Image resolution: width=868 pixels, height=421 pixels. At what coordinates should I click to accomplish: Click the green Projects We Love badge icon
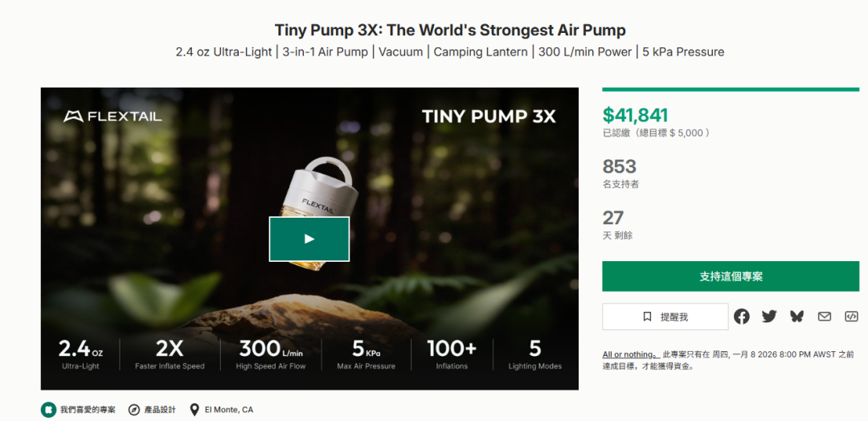click(x=49, y=410)
